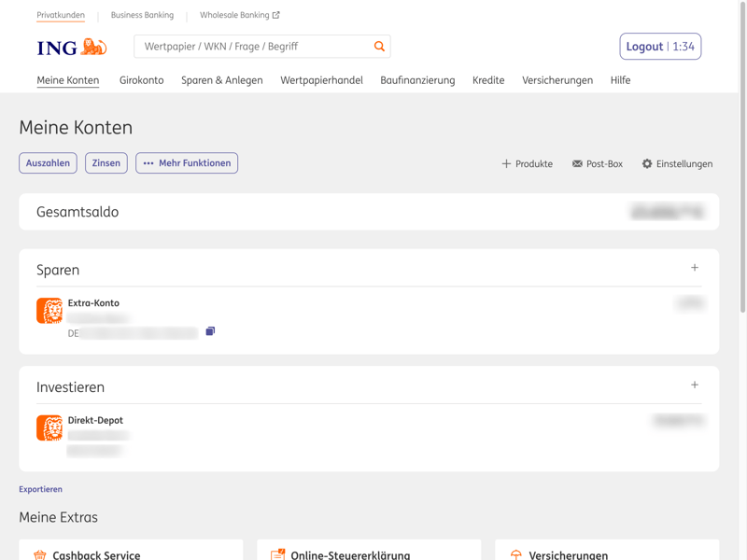
Task: Switch to the Business Banking tab
Action: [142, 15]
